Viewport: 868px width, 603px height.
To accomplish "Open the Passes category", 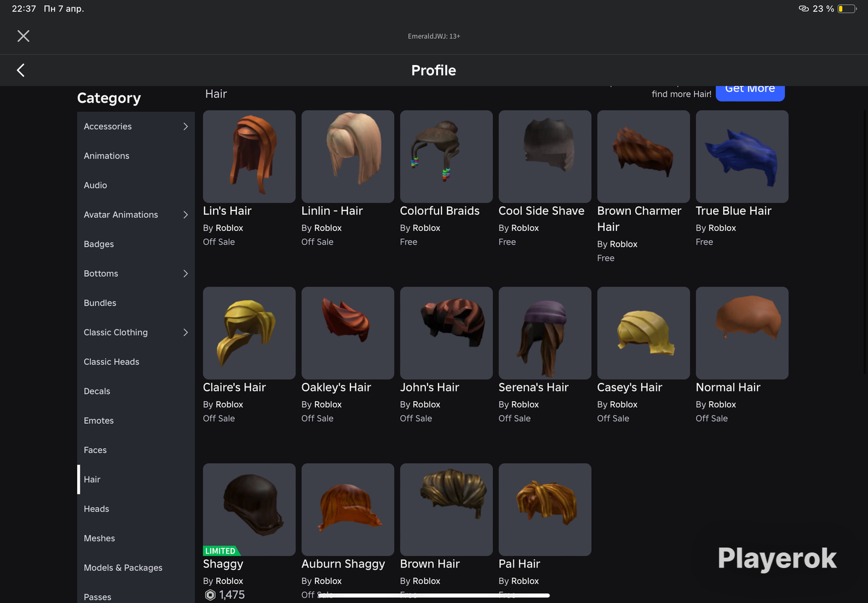I will [x=136, y=594].
